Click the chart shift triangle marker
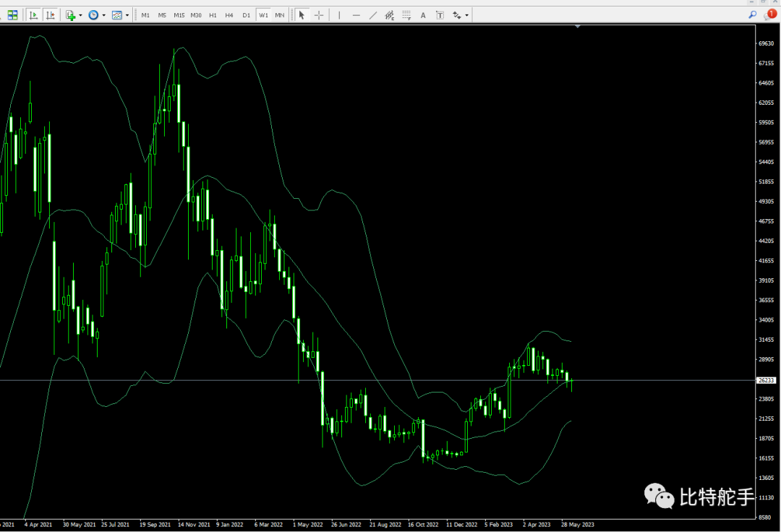This screenshot has height=532, width=781. pyautogui.click(x=577, y=26)
